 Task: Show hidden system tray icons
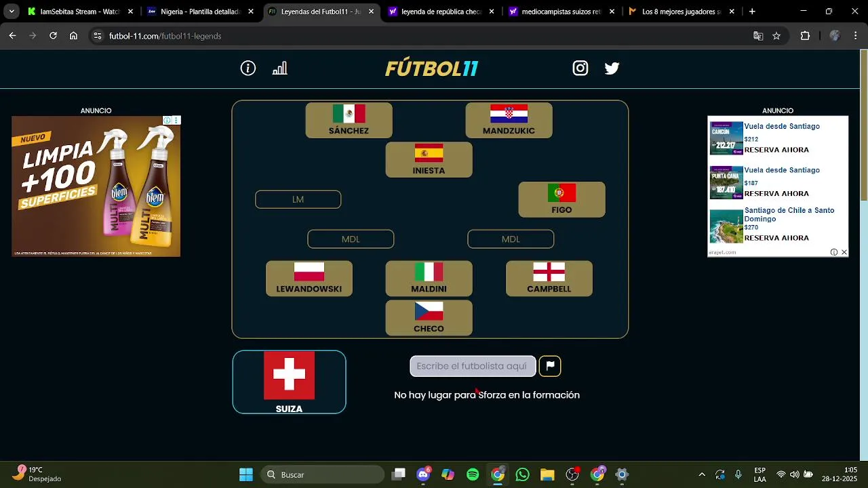(x=702, y=474)
